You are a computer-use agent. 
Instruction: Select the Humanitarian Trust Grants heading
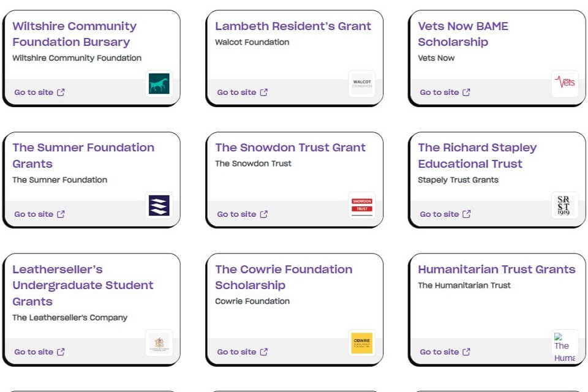click(x=496, y=269)
